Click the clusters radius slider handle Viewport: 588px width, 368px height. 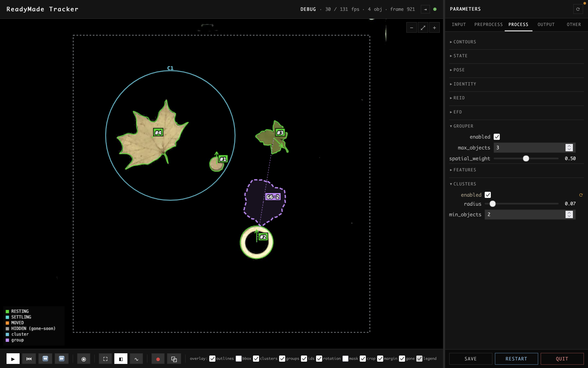pyautogui.click(x=492, y=204)
